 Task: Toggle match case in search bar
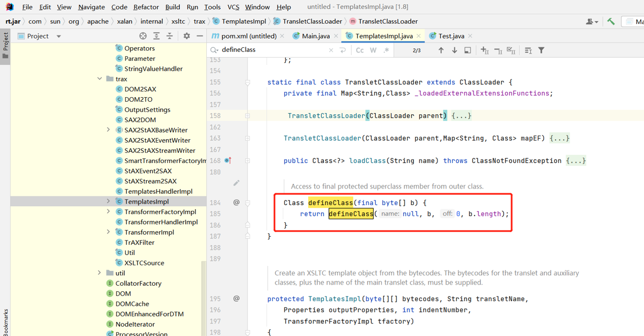click(359, 50)
